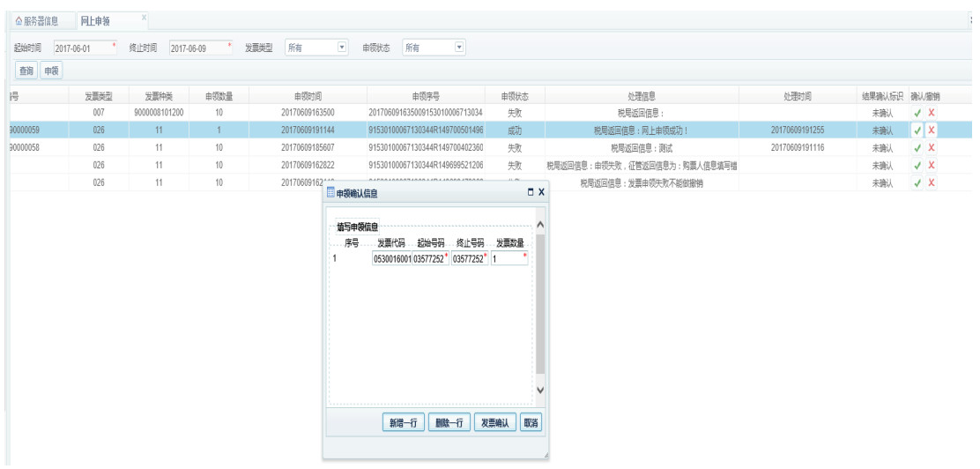Revoke the row saying 发票申领失败不能做撤销
The height and width of the screenshot is (469, 980).
pyautogui.click(x=932, y=183)
